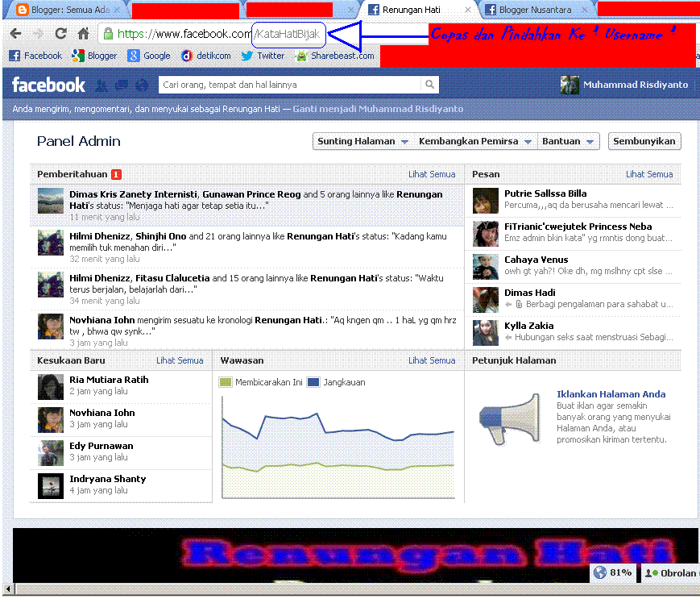The height and width of the screenshot is (599, 700).
Task: Click Indryana Shanty in Kesukaan Baru
Action: click(x=108, y=480)
